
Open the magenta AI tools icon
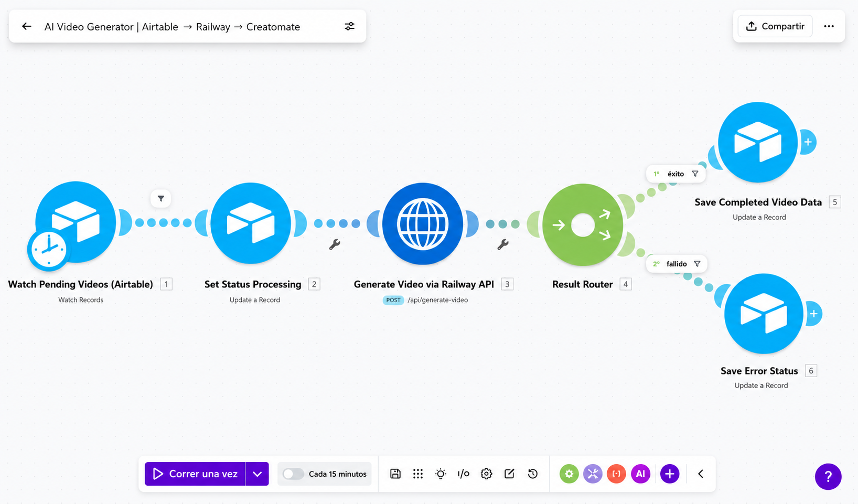640,474
